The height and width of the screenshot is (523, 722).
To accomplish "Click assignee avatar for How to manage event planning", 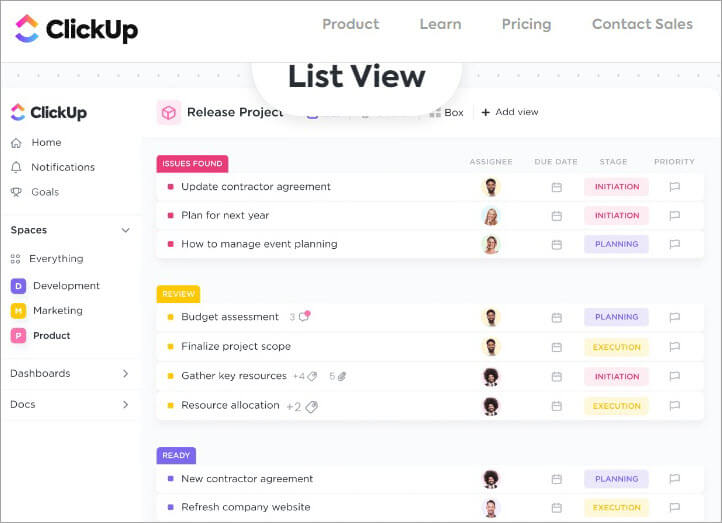I will pyautogui.click(x=491, y=244).
